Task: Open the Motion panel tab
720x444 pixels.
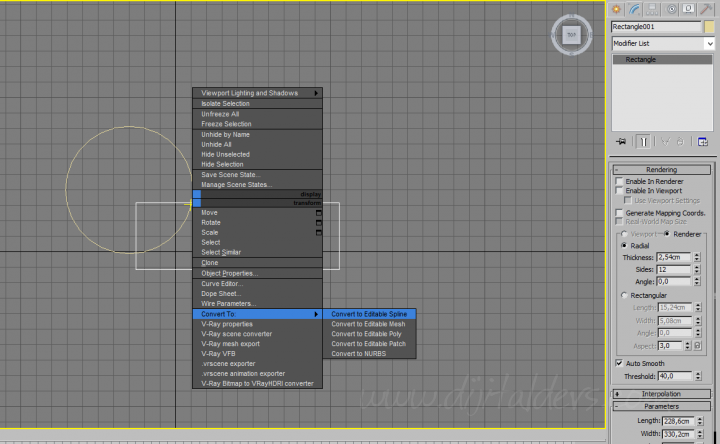Action: [670, 8]
